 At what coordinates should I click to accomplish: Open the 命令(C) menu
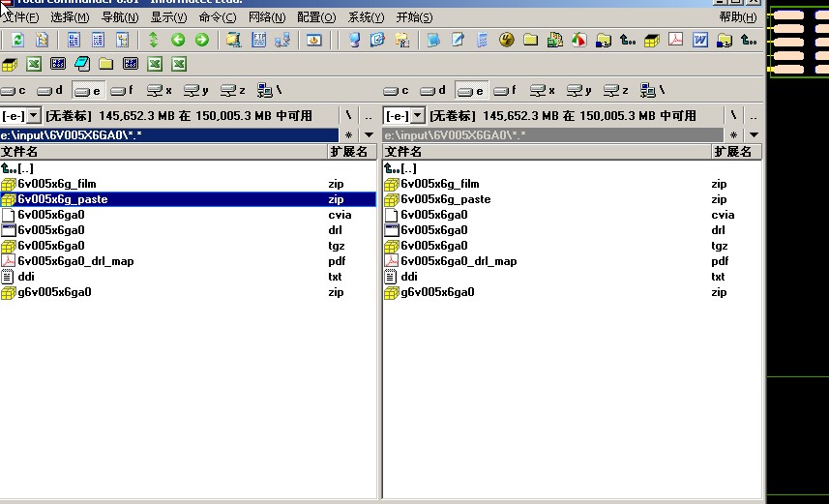pyautogui.click(x=218, y=17)
